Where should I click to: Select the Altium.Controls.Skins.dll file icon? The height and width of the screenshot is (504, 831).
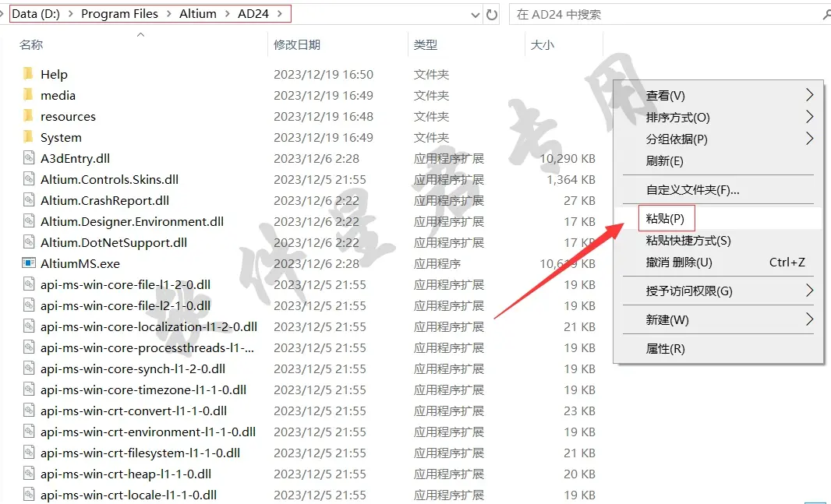click(x=29, y=179)
